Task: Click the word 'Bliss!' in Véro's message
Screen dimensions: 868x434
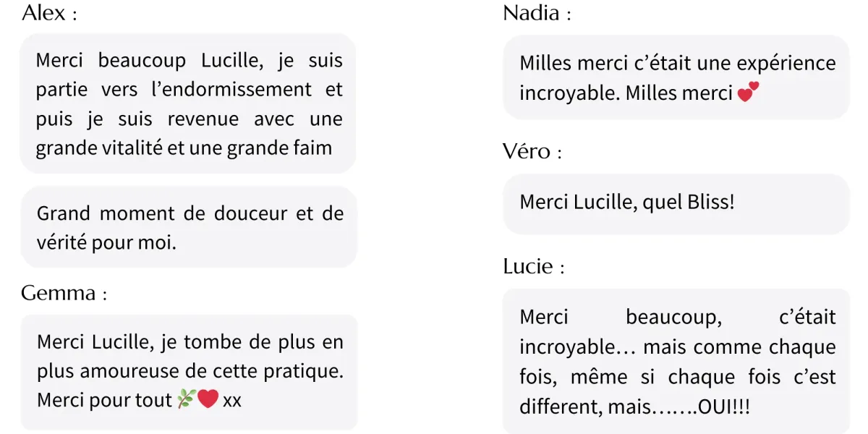Action: click(710, 202)
